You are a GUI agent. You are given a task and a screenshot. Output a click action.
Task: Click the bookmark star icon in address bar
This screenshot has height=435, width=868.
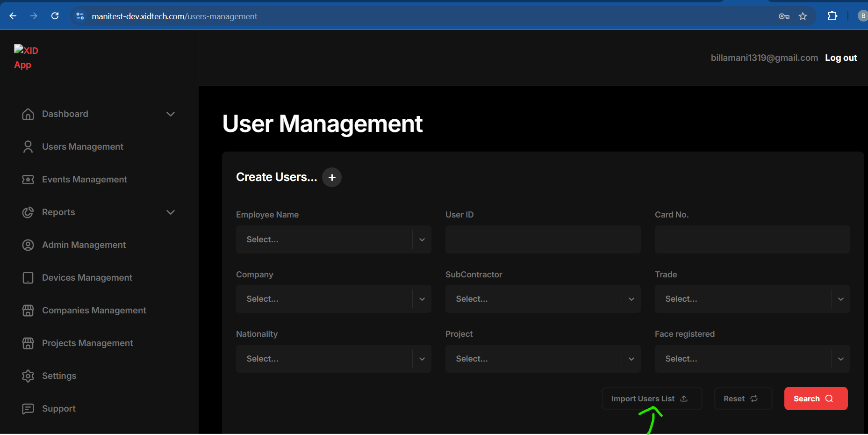tap(803, 16)
